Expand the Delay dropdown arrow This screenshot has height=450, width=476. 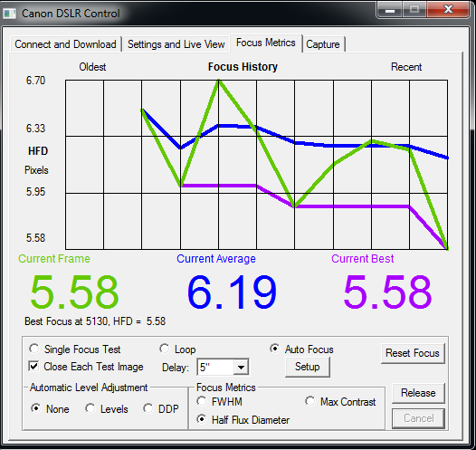pyautogui.click(x=241, y=367)
